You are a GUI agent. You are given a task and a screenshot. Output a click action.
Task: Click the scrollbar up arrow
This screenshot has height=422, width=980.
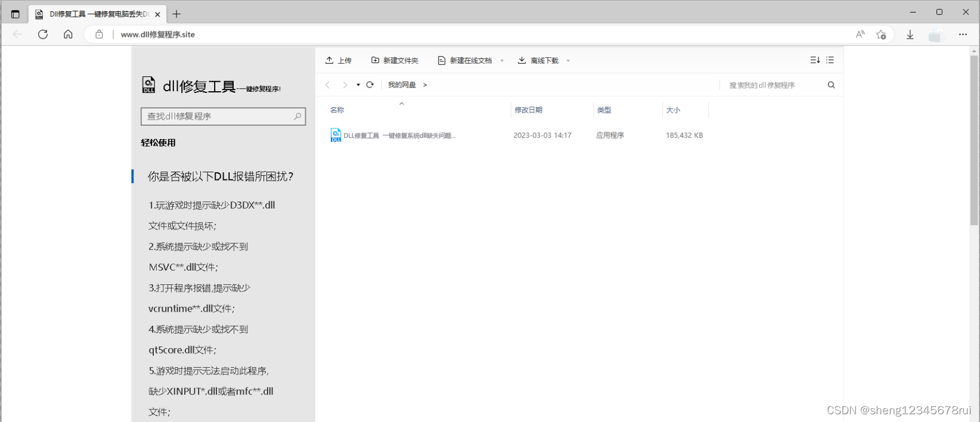pos(974,51)
